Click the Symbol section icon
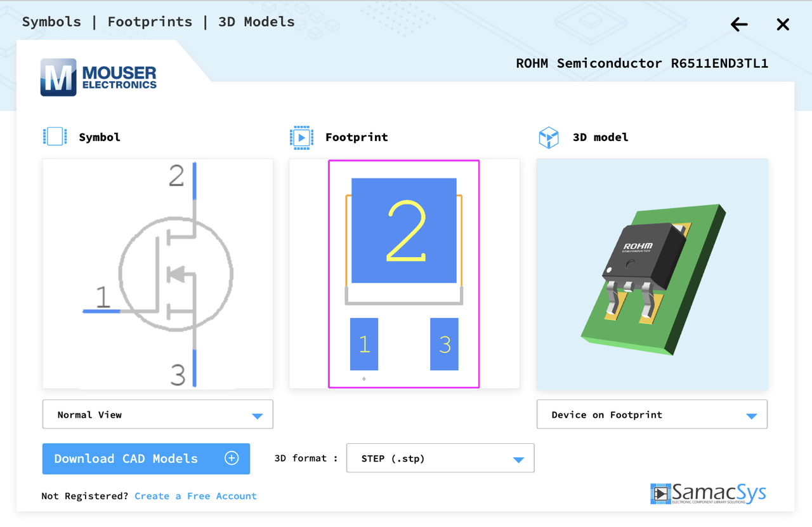The height and width of the screenshot is (527, 812). click(55, 137)
